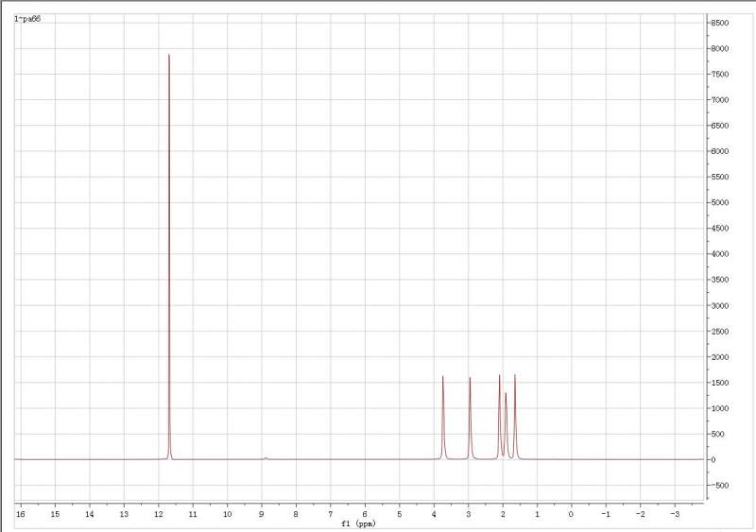
Task: Click the '6000' intensity axis label
Action: point(720,151)
